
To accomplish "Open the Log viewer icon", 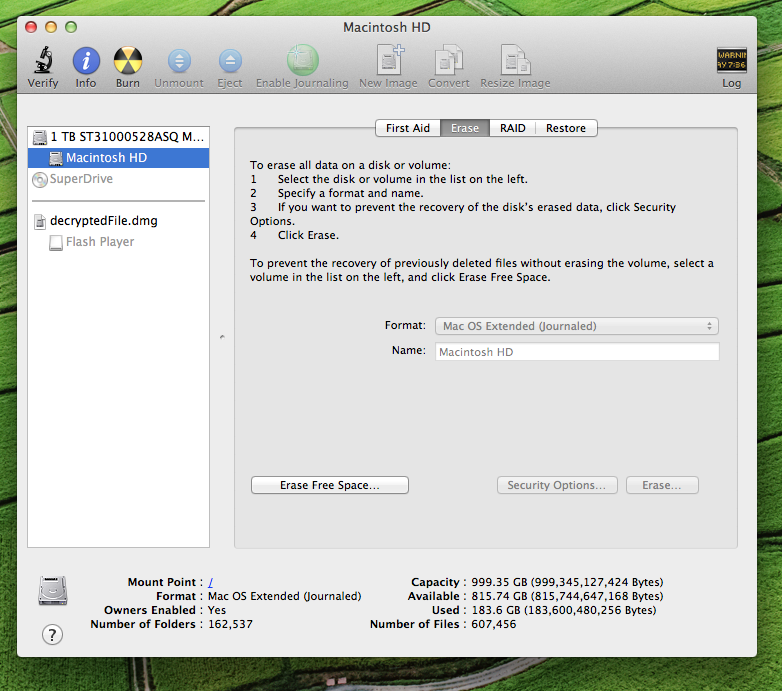I will pyautogui.click(x=731, y=60).
